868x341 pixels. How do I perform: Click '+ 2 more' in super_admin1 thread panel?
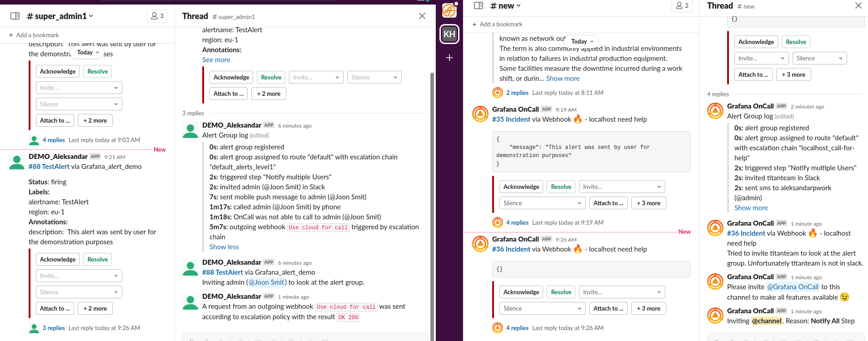[269, 94]
